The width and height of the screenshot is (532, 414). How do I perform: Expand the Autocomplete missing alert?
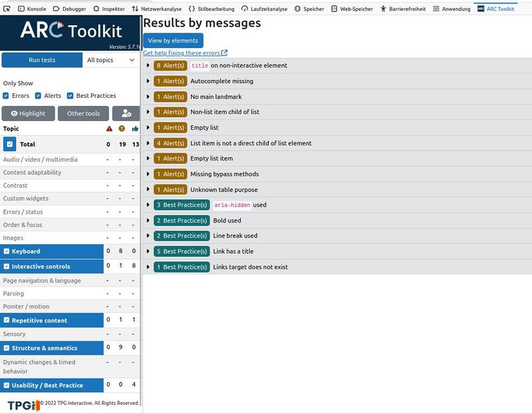[x=148, y=81]
